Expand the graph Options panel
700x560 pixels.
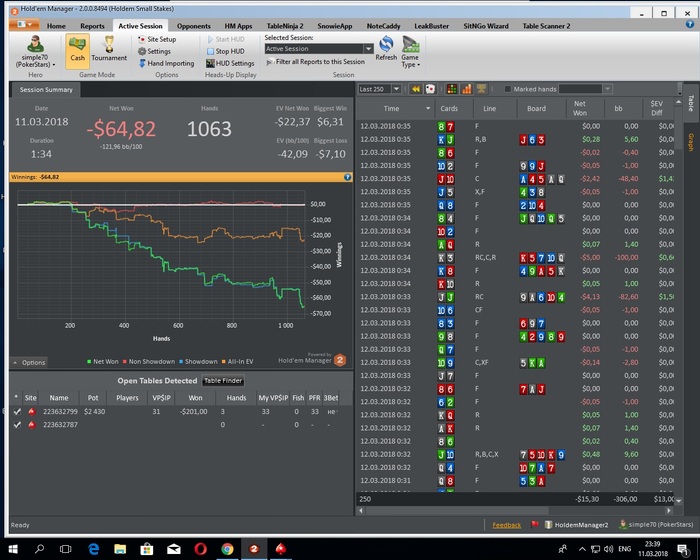[29, 362]
